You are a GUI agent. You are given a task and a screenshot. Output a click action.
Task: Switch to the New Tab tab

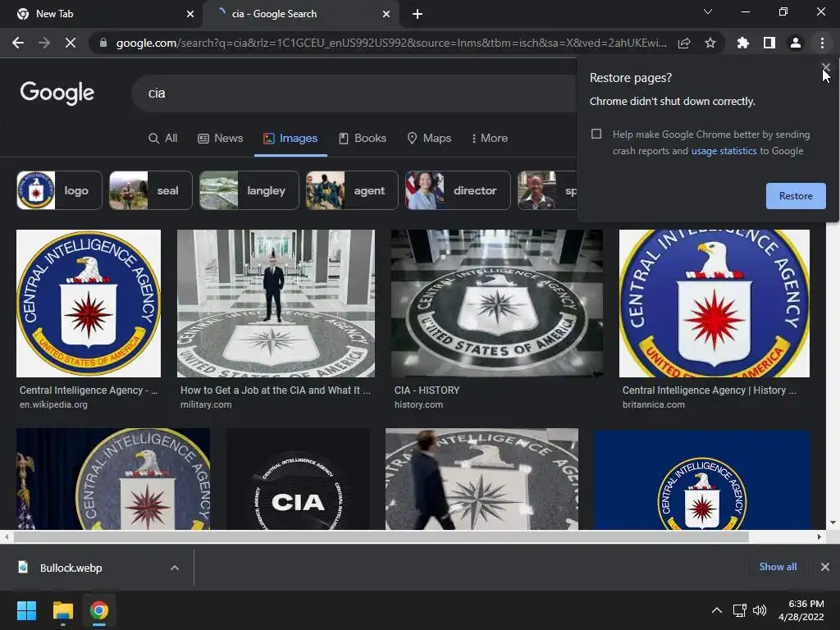pyautogui.click(x=102, y=14)
